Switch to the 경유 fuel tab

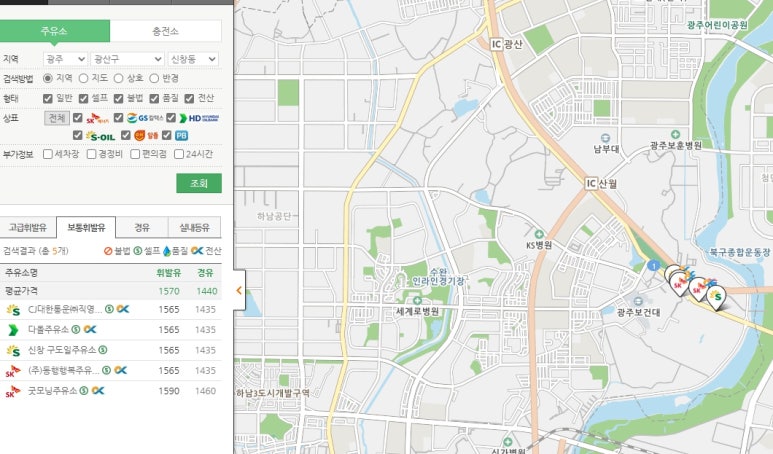coord(142,228)
